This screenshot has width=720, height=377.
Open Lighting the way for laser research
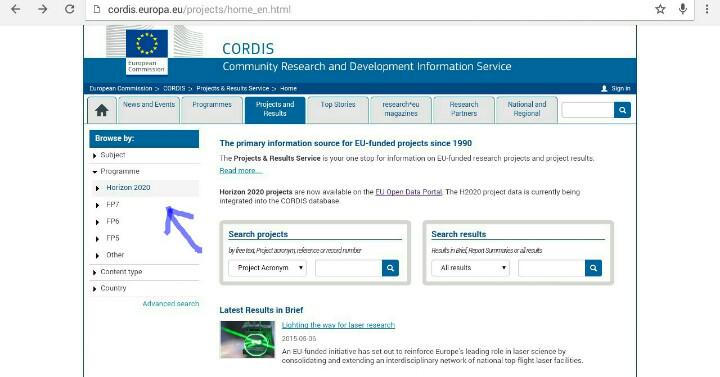(x=338, y=325)
